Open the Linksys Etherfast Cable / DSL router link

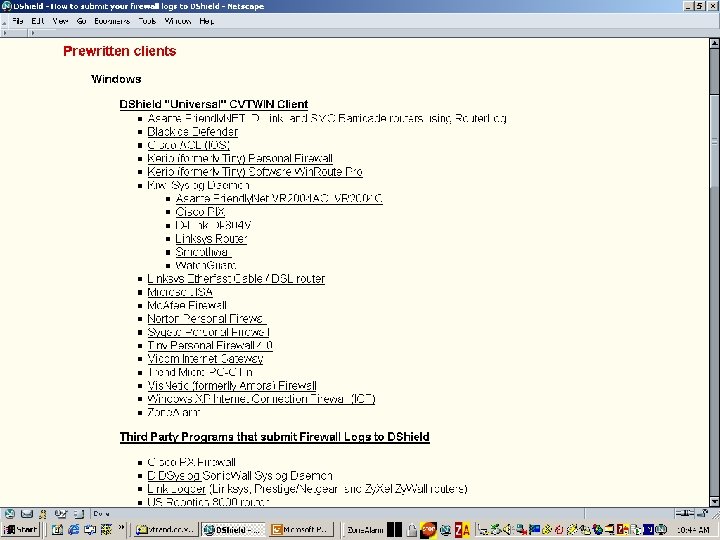click(236, 279)
